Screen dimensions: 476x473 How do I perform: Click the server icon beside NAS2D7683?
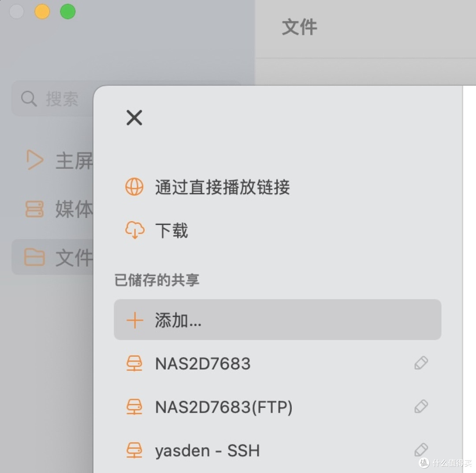coord(134,363)
